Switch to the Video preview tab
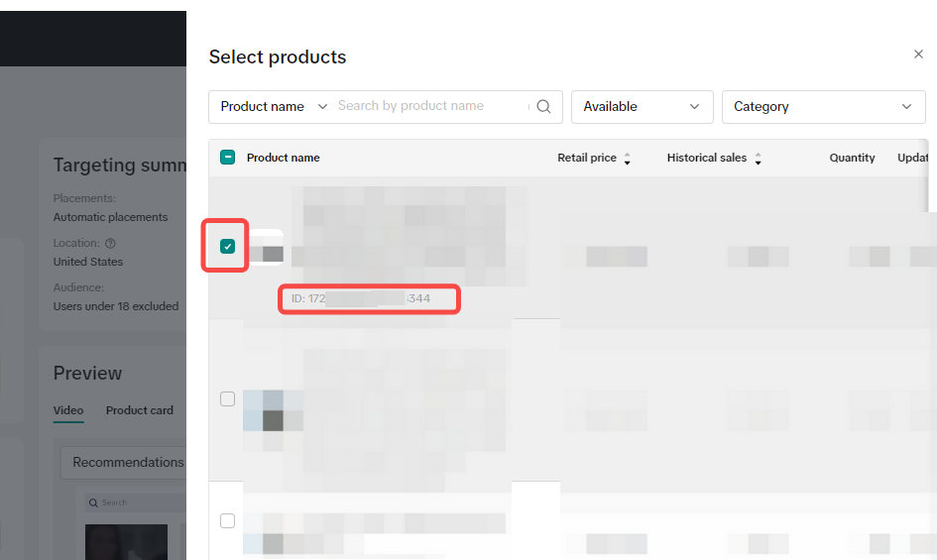Viewport: 937px width, 560px height. [x=68, y=410]
